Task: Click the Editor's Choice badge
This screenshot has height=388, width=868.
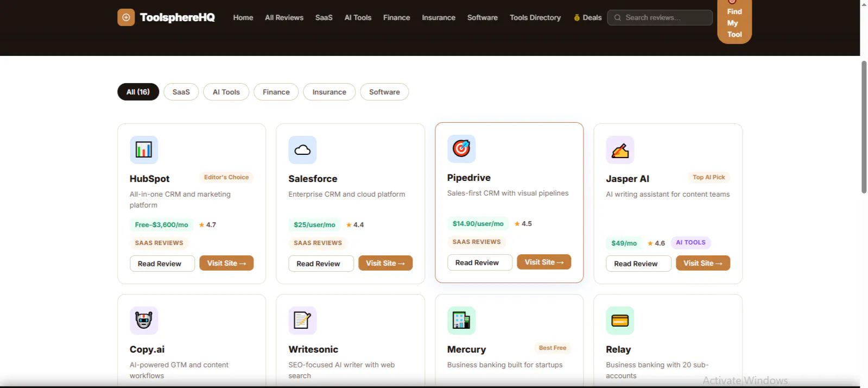Action: click(226, 177)
